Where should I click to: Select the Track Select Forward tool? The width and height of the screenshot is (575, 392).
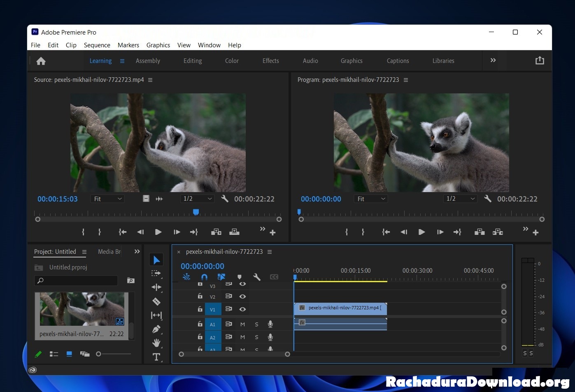[x=156, y=273]
